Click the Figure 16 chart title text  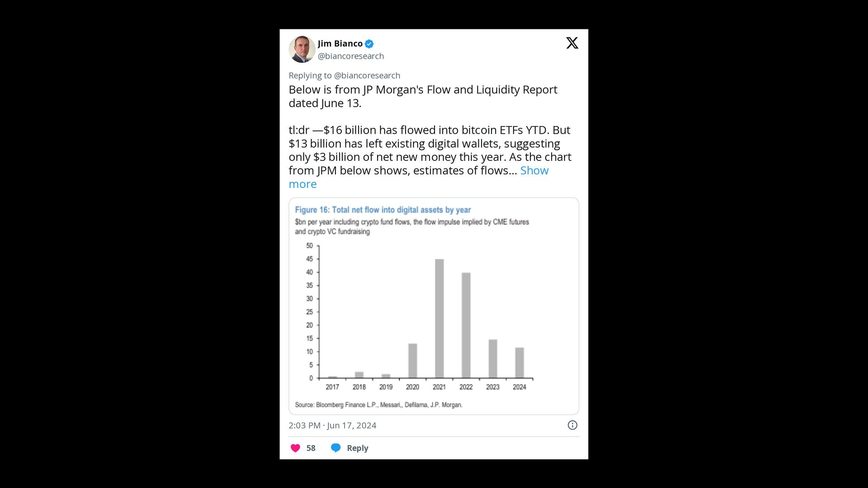[x=382, y=209]
